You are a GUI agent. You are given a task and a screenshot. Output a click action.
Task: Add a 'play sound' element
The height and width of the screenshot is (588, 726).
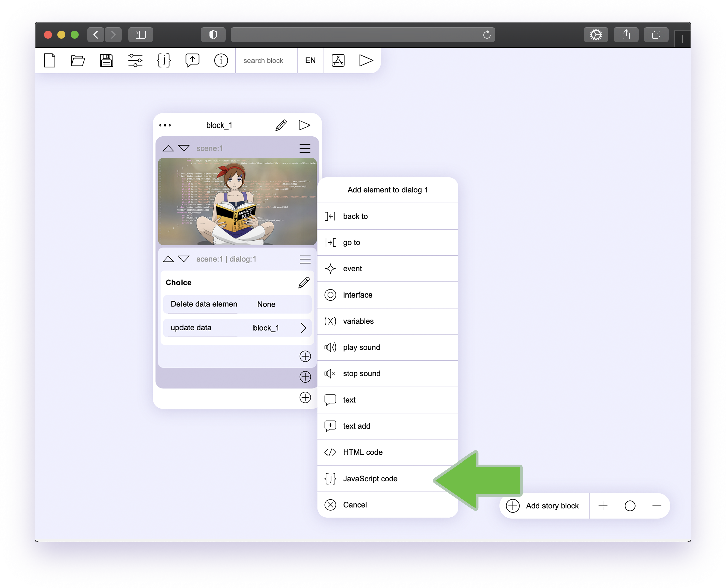[388, 347]
